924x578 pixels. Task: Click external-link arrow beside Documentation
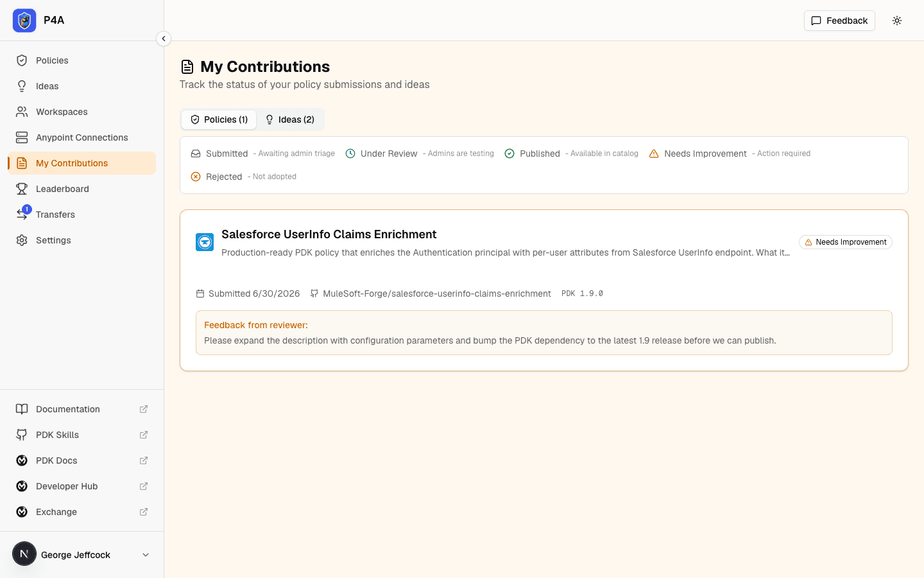coord(144,409)
